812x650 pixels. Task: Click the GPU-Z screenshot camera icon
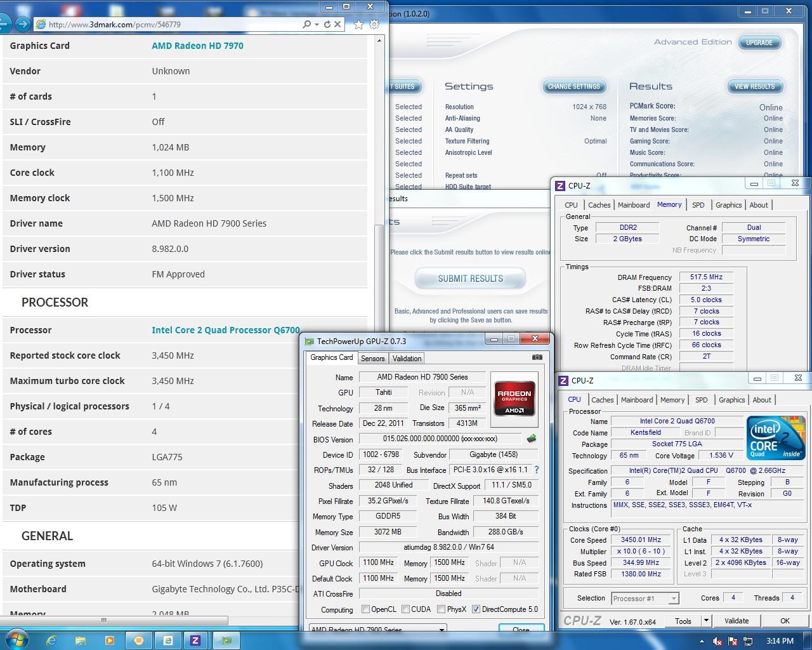click(x=537, y=357)
